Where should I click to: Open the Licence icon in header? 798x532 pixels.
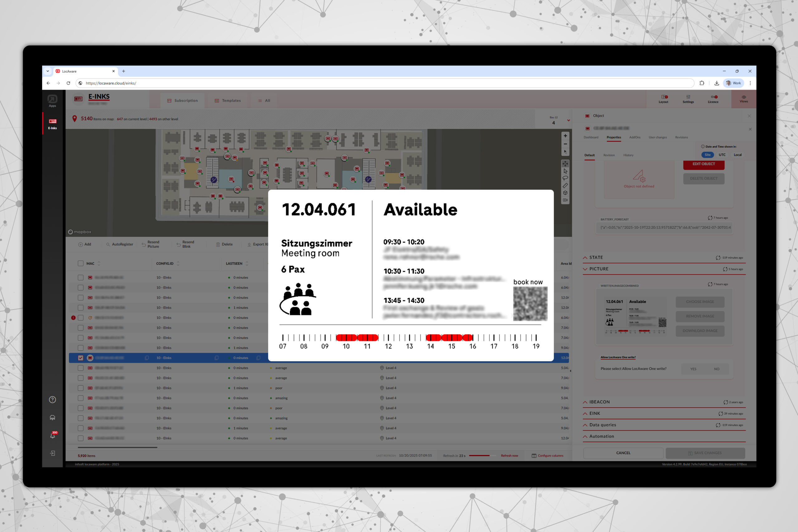tap(713, 99)
